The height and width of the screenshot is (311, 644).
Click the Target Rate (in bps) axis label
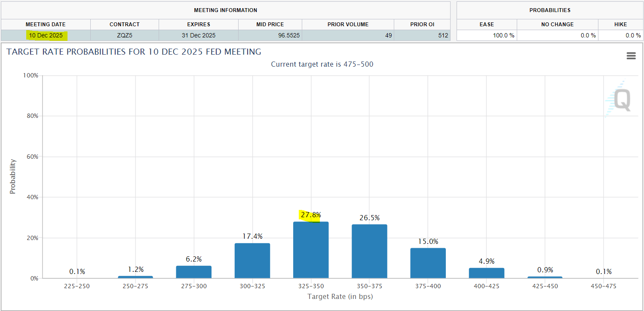coord(340,296)
